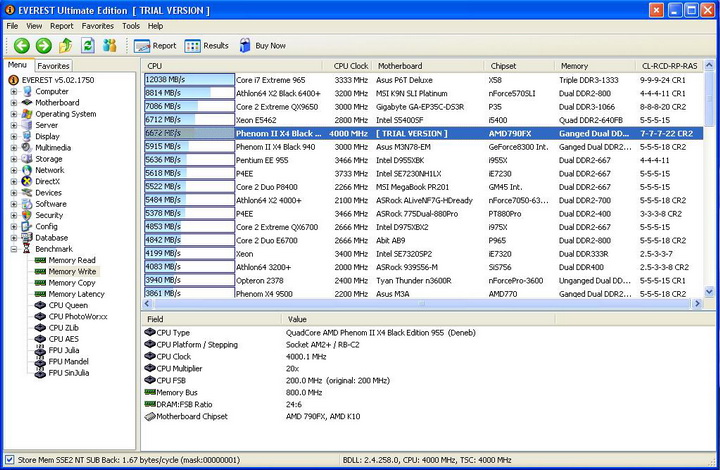Sort by the Motherboard column header
Viewport: 720px width, 470px height.
click(428, 66)
